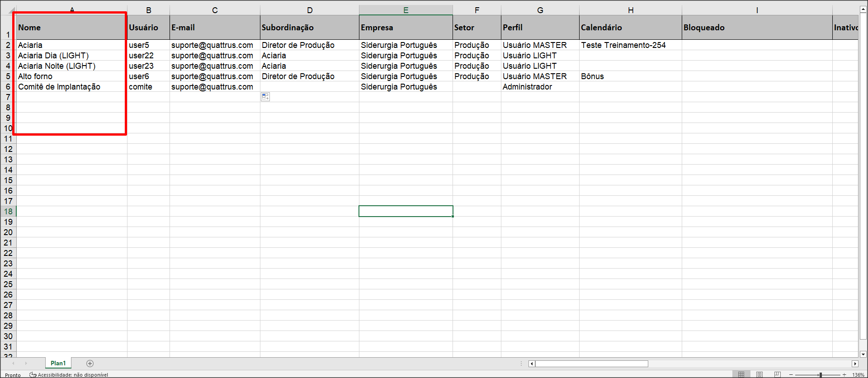Add a new sheet with plus icon
The image size is (868, 378).
90,364
